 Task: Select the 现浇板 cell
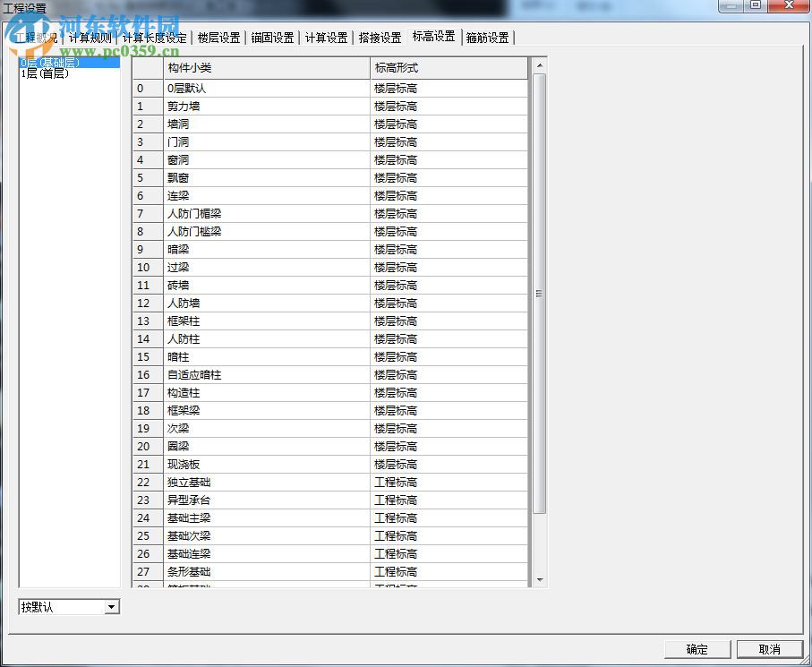pyautogui.click(x=267, y=465)
